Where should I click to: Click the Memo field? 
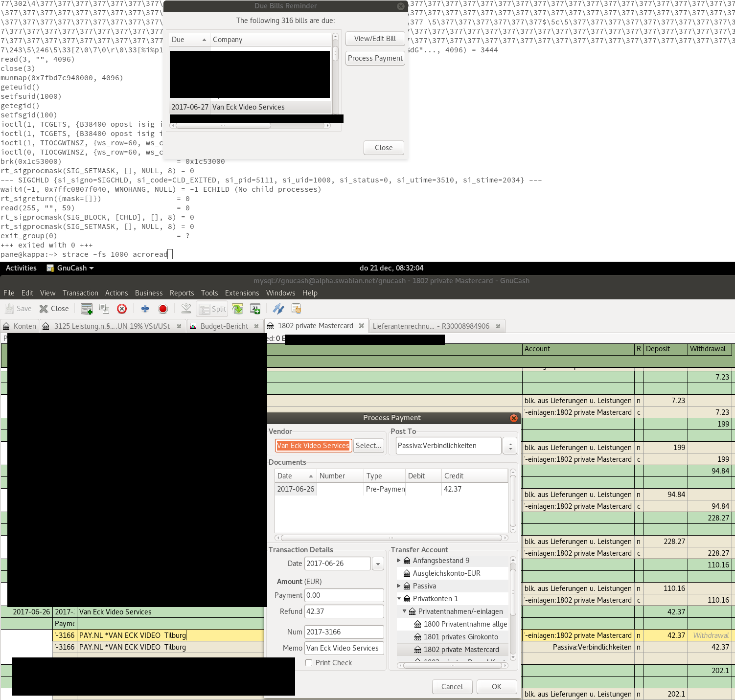[344, 648]
